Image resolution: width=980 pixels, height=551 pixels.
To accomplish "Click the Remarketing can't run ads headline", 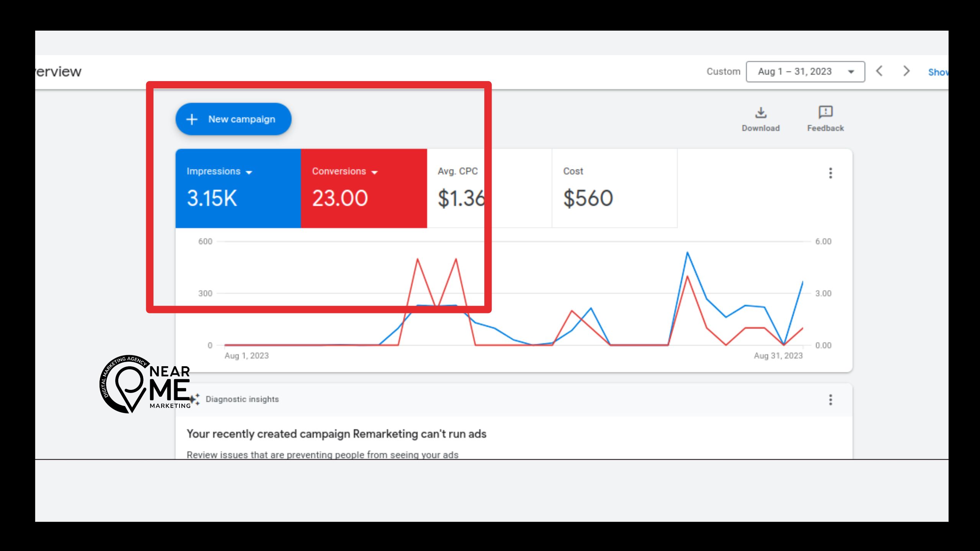I will tap(336, 434).
